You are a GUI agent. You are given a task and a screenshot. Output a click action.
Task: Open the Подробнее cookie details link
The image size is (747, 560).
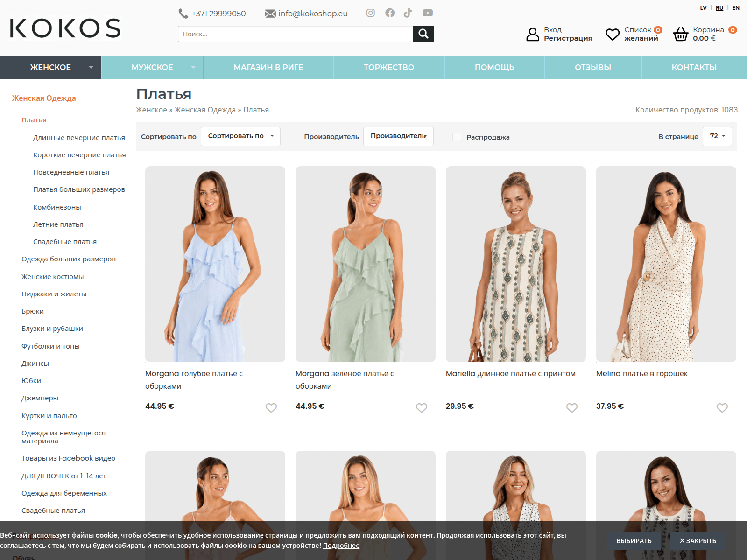[341, 546]
